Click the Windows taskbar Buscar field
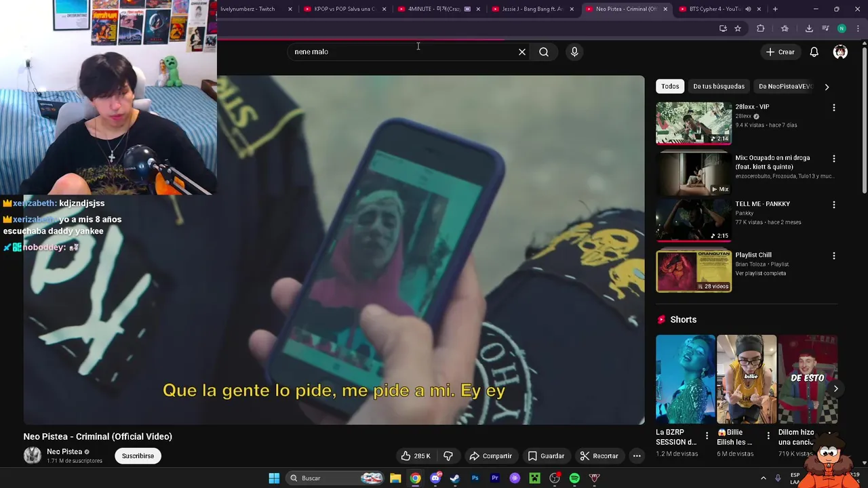The width and height of the screenshot is (868, 488). coord(336,478)
